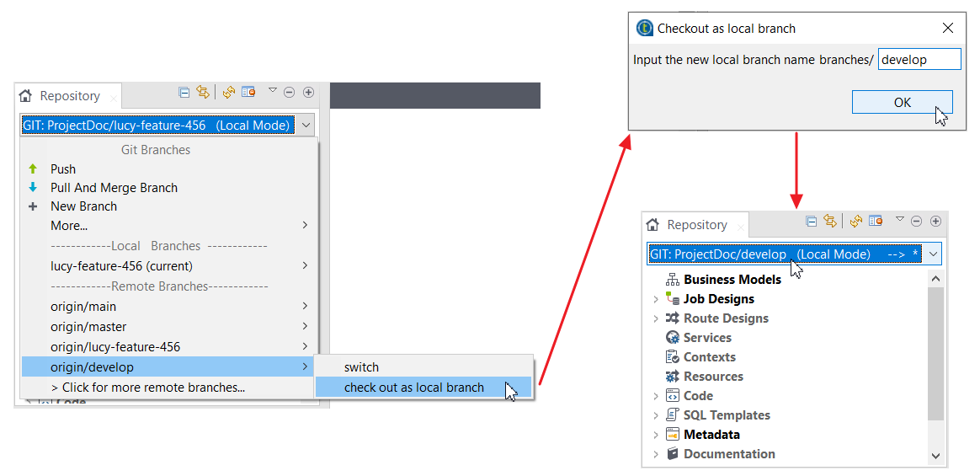Click the new local branch name field
980x476 pixels.
tap(919, 59)
